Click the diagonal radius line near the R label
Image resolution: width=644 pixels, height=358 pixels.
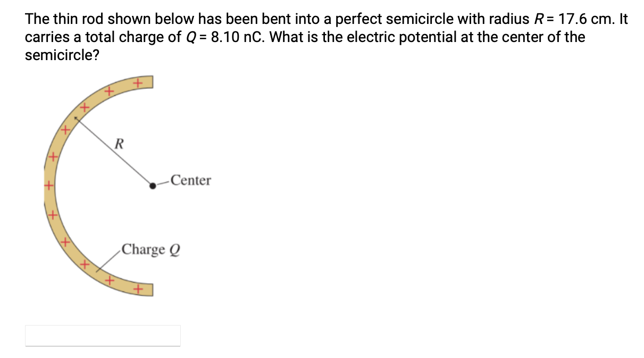click(113, 152)
